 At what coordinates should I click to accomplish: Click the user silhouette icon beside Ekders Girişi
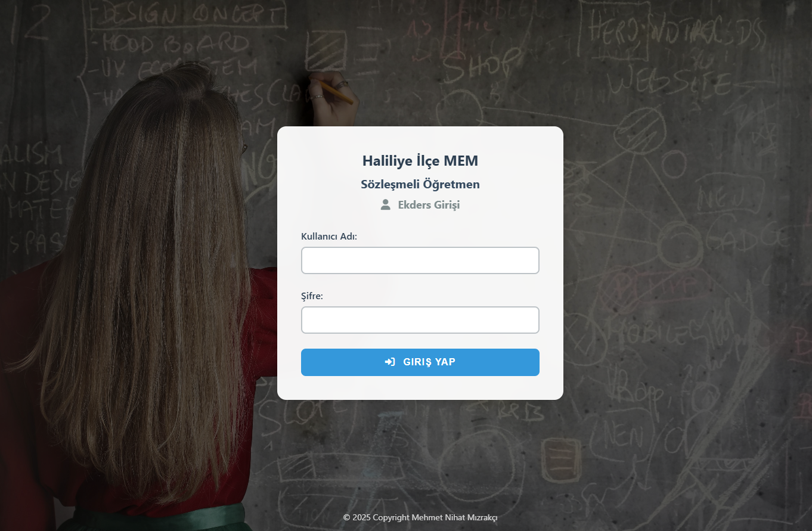(385, 204)
